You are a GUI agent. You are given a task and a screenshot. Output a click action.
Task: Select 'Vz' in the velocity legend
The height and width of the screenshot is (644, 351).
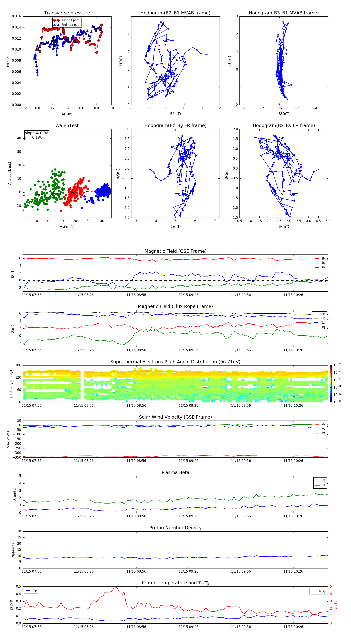pos(320,433)
